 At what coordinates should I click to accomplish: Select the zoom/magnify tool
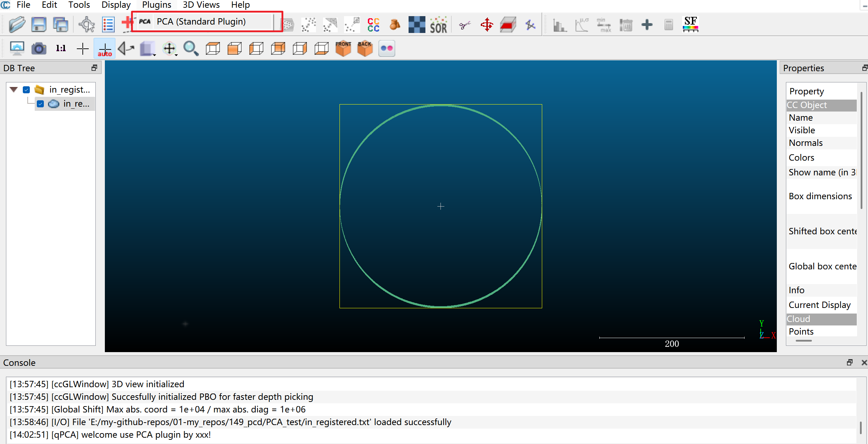191,48
